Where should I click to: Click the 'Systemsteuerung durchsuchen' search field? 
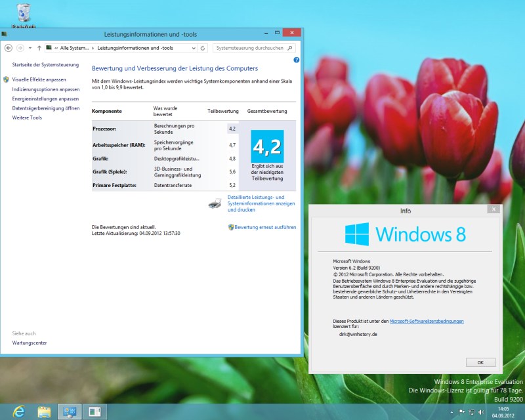(x=249, y=48)
